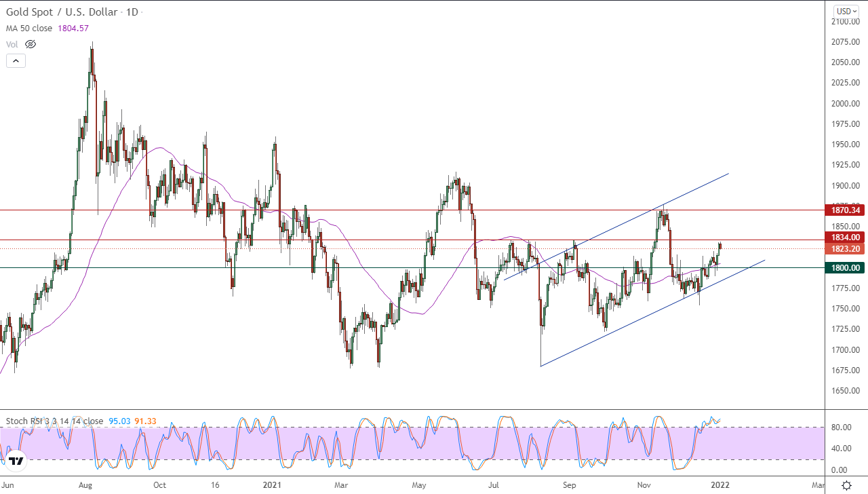Viewport: 868px width, 494px height.
Task: Click the 2021 label on time axis
Action: click(271, 485)
